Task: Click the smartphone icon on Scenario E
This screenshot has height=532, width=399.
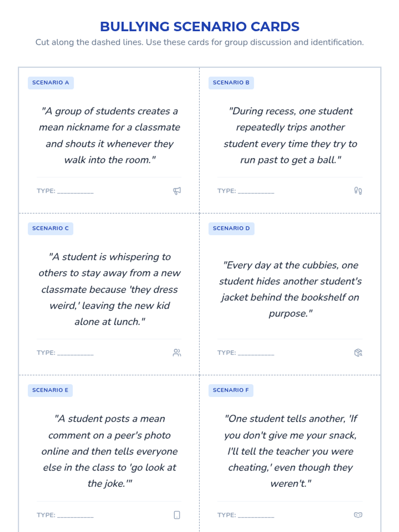Action: (177, 515)
